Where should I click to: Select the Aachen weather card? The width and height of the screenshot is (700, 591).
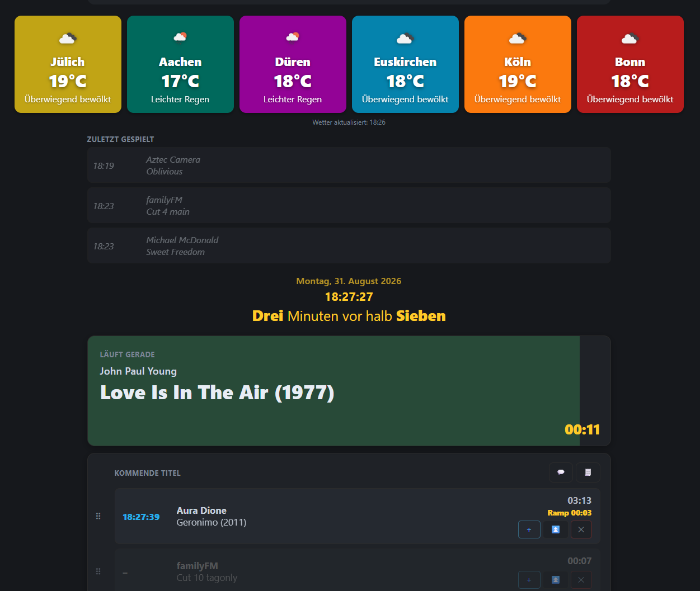180,64
